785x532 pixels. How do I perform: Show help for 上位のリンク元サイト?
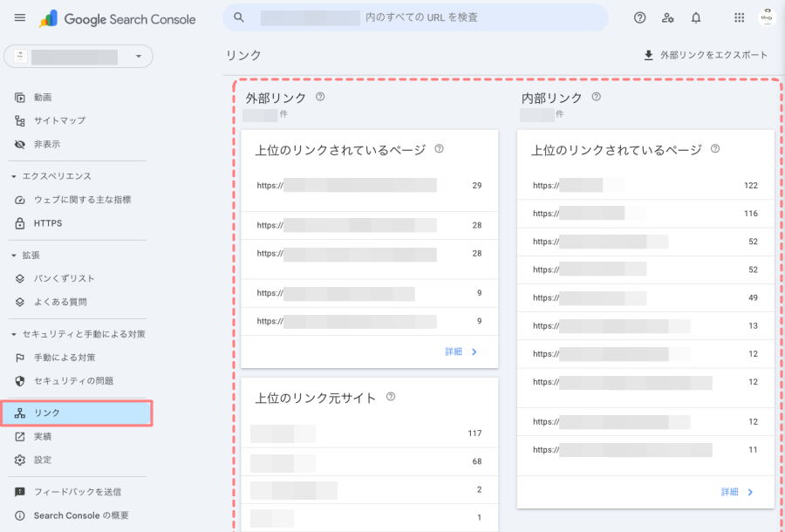[391, 396]
